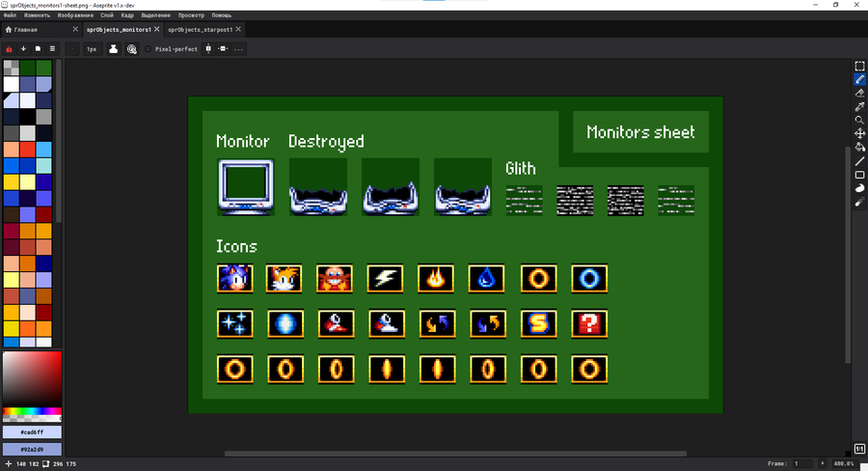Click the background color #92a2d9

[x=32, y=449]
